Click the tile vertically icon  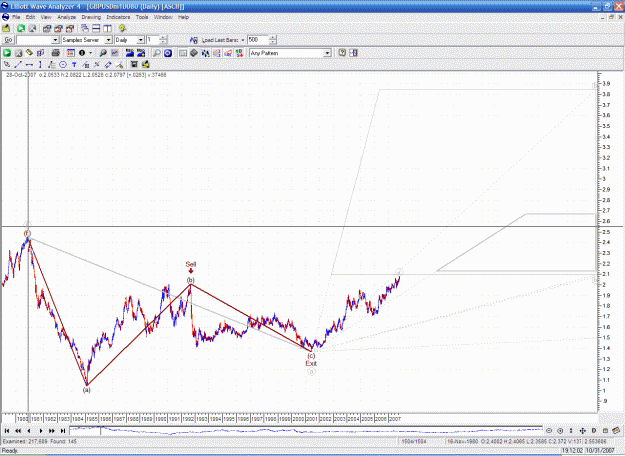(x=108, y=28)
